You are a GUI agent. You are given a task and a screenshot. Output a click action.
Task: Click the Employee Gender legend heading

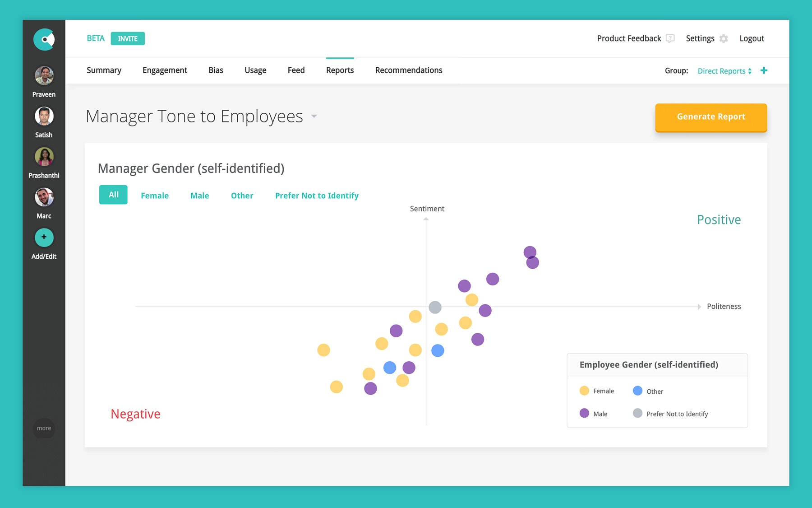tap(649, 365)
